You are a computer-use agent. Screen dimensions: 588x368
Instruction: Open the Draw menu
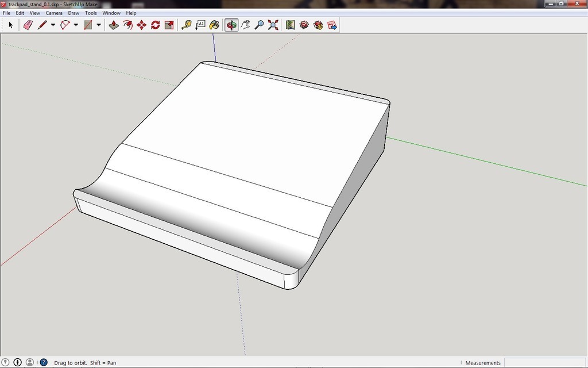point(73,13)
